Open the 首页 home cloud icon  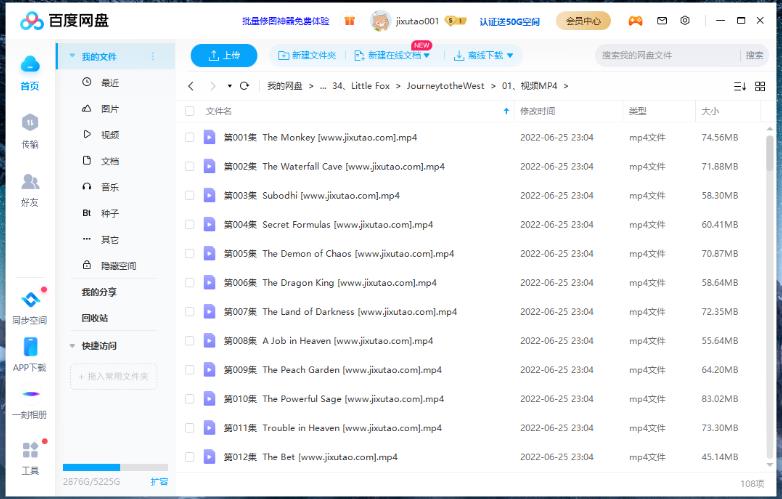[x=30, y=65]
